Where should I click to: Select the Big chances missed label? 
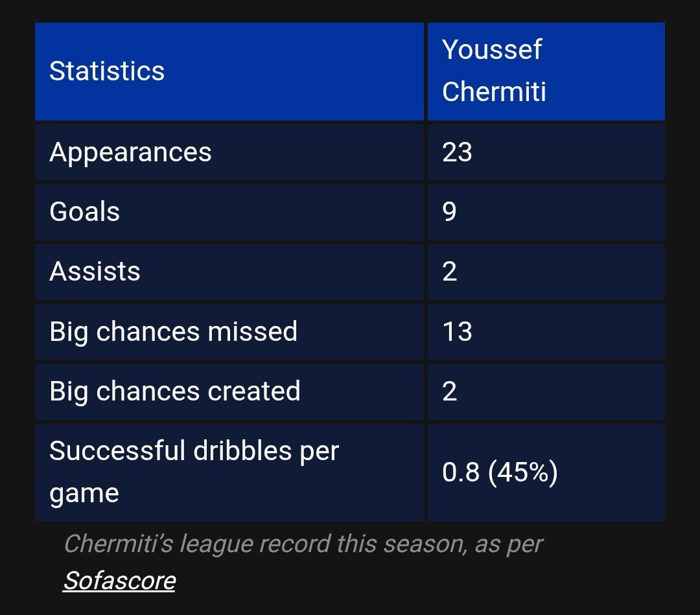(x=173, y=332)
